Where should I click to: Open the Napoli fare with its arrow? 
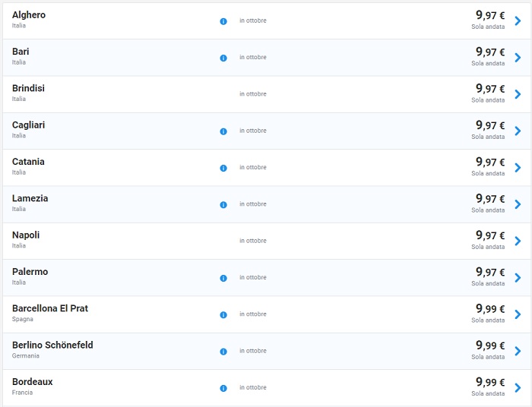[518, 241]
